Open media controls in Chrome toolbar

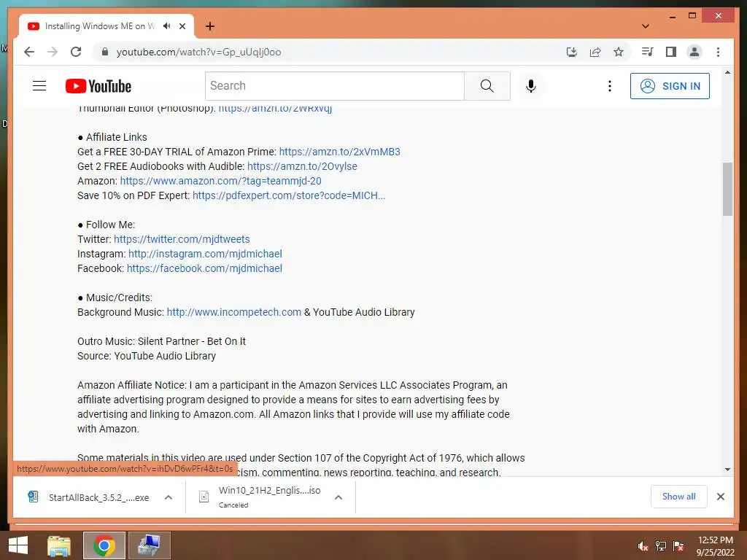tap(648, 52)
